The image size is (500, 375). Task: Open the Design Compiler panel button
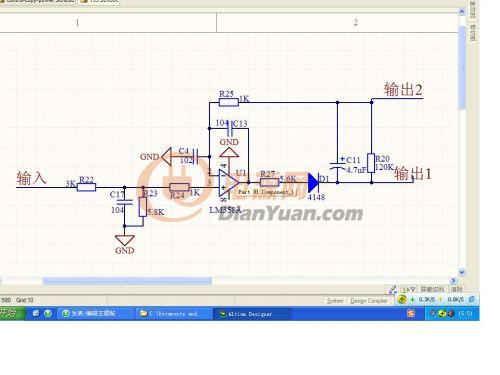coord(369,301)
